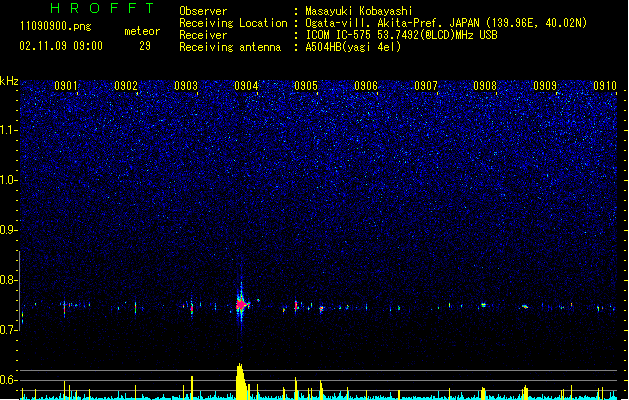Click the 0904 time marker
The image size is (629, 400).
[x=246, y=85]
